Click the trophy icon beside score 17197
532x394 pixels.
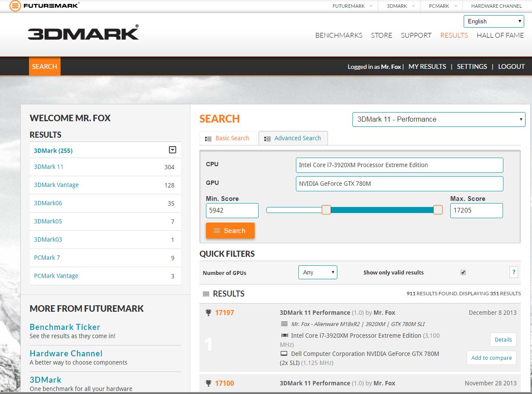point(208,313)
